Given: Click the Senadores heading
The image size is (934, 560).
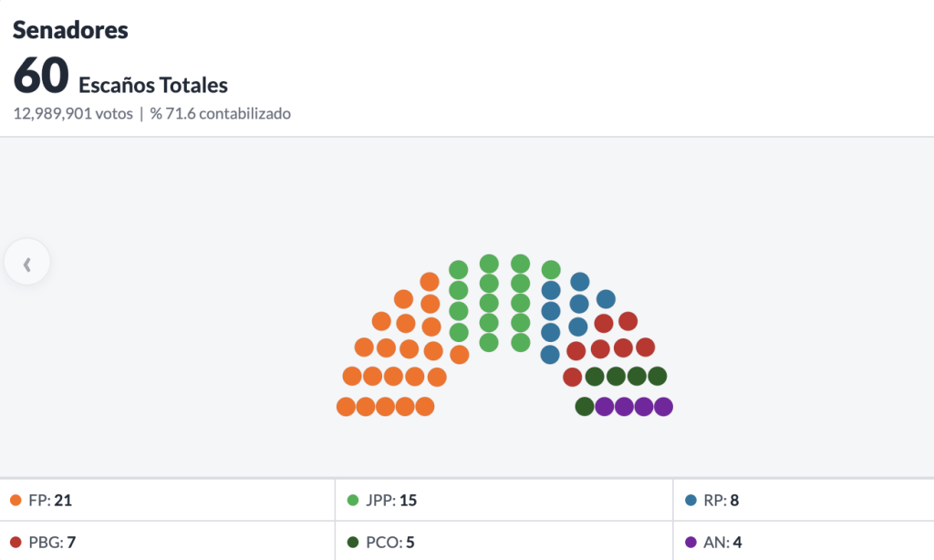Looking at the screenshot, I should point(70,30).
